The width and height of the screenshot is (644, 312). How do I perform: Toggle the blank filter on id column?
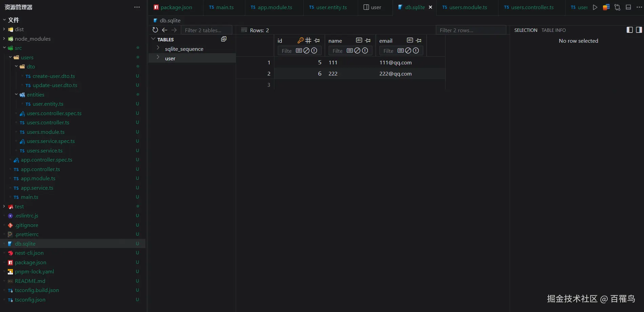click(x=299, y=50)
